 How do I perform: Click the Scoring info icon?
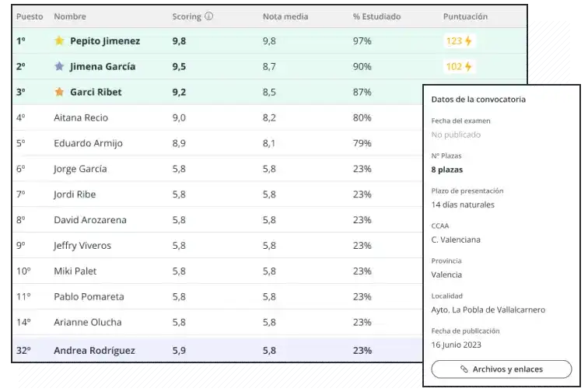(x=209, y=16)
